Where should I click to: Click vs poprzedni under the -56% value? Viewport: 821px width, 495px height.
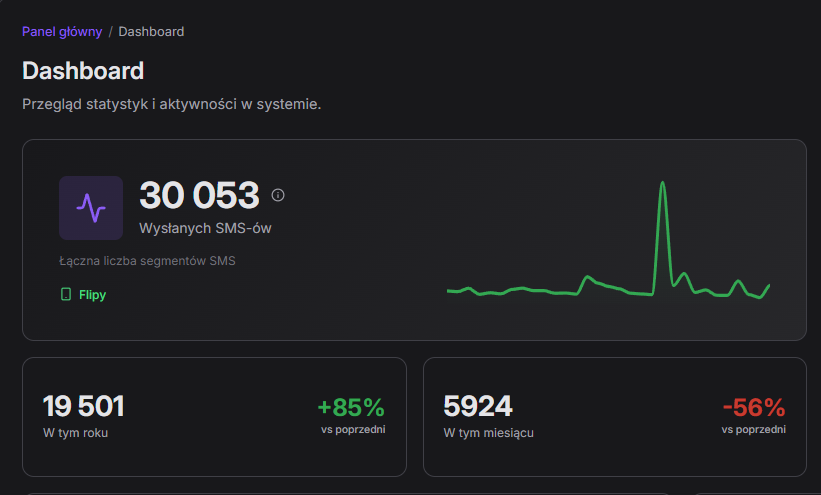coord(753,429)
